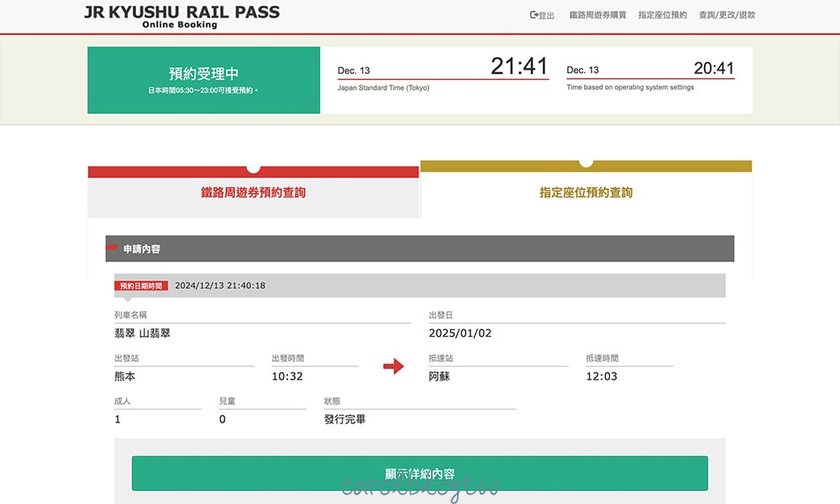
Task: Click the Japan Standard Time 21:41 clock
Action: pyautogui.click(x=519, y=66)
